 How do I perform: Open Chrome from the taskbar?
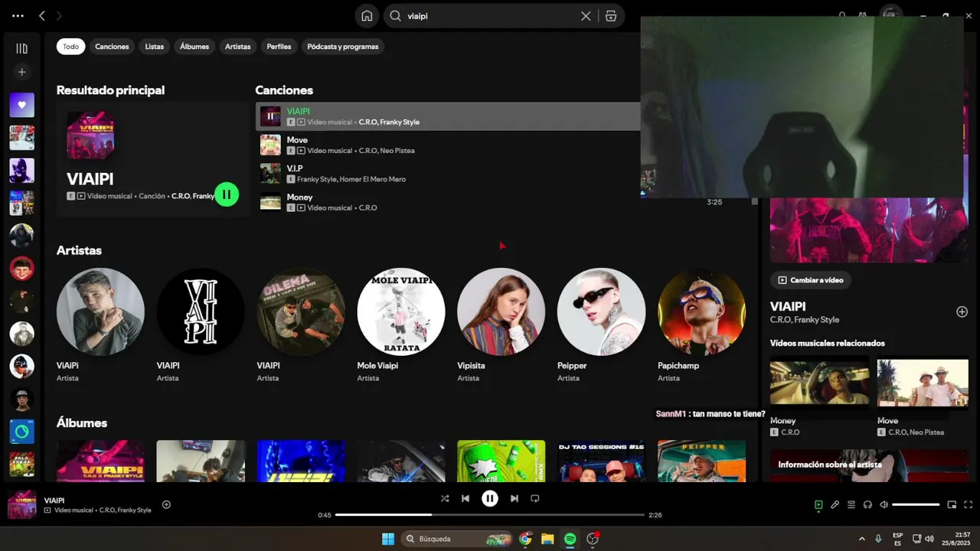(525, 539)
